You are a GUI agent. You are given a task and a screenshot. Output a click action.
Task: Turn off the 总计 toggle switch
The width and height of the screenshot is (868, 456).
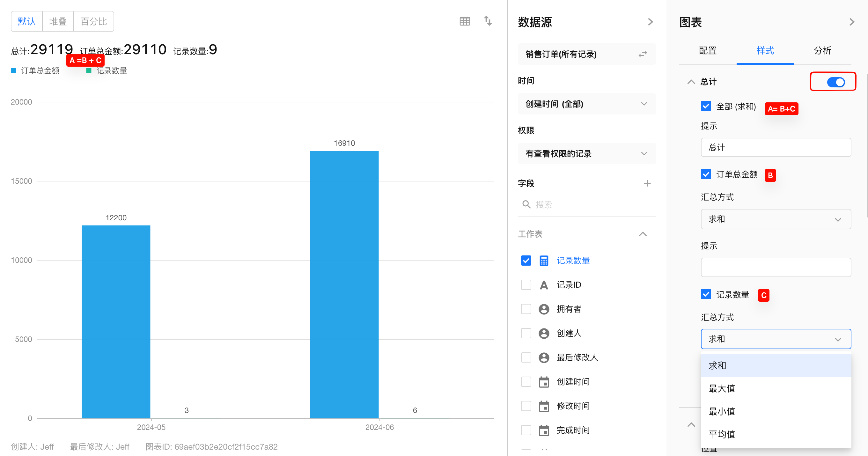pos(835,82)
